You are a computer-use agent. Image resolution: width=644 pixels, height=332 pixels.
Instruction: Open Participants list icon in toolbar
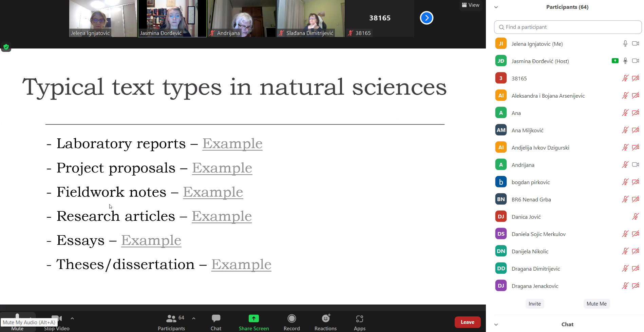coord(171,319)
